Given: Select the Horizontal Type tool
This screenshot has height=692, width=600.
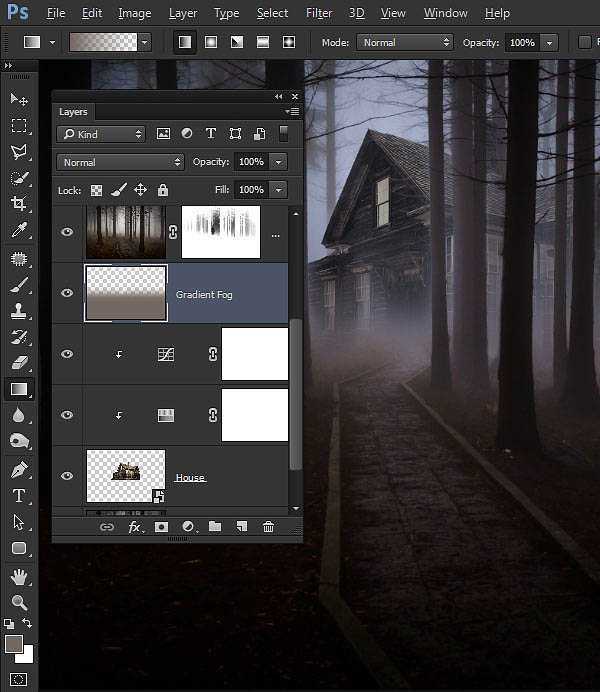Looking at the screenshot, I should tap(19, 496).
